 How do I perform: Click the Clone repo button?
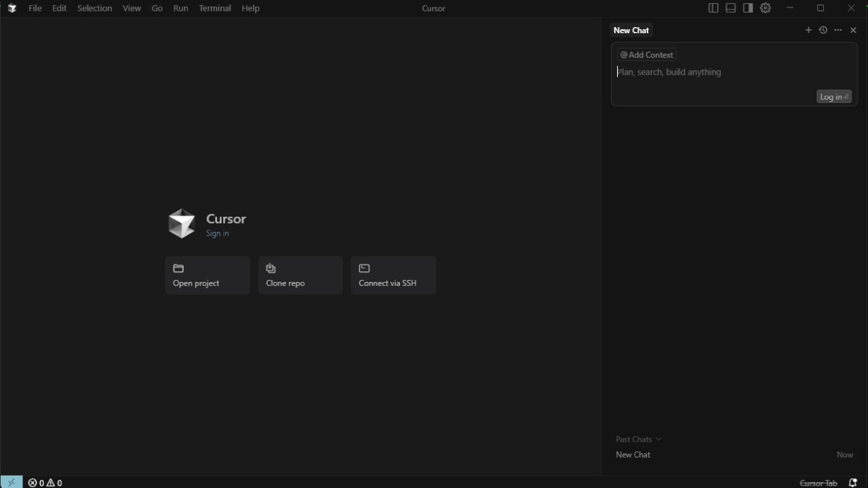point(300,275)
